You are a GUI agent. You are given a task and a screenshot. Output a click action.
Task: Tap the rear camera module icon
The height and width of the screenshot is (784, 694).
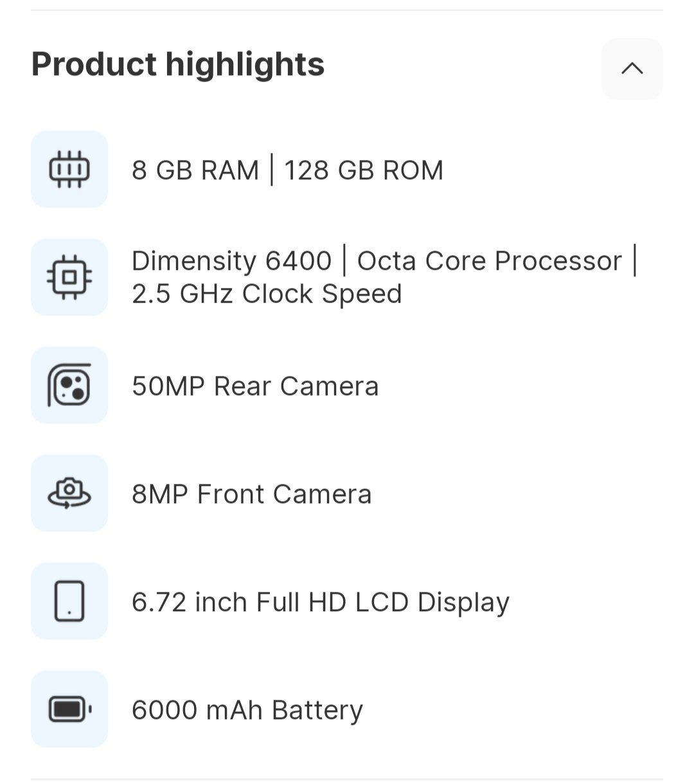coord(69,386)
